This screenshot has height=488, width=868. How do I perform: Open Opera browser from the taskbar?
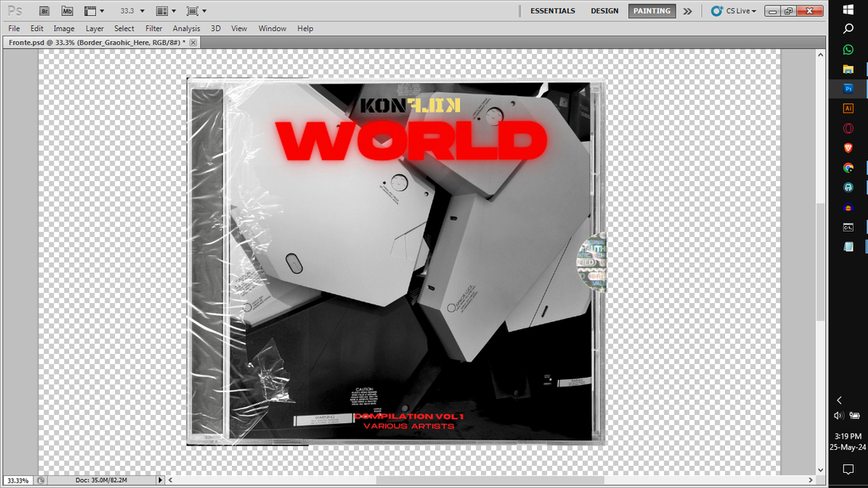click(x=848, y=129)
